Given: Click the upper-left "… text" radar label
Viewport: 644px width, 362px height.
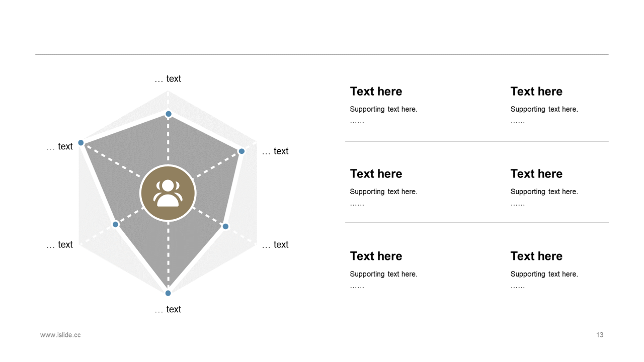Looking at the screenshot, I should (x=59, y=146).
